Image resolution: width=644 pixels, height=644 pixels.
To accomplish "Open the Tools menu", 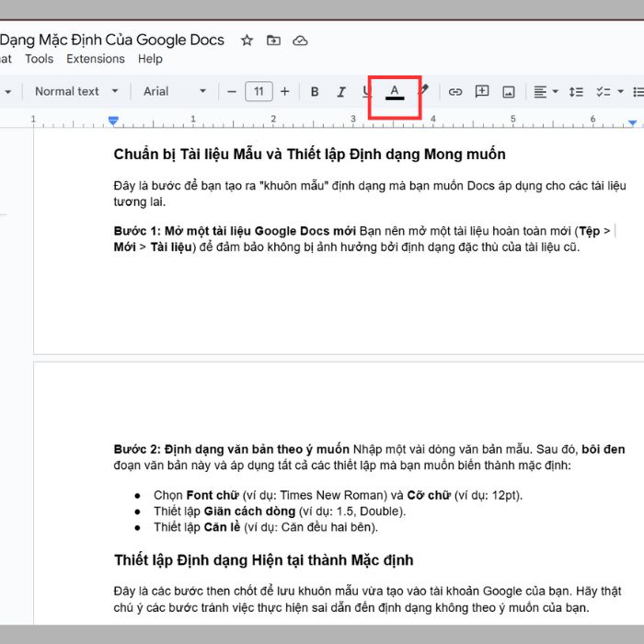I will click(x=40, y=59).
